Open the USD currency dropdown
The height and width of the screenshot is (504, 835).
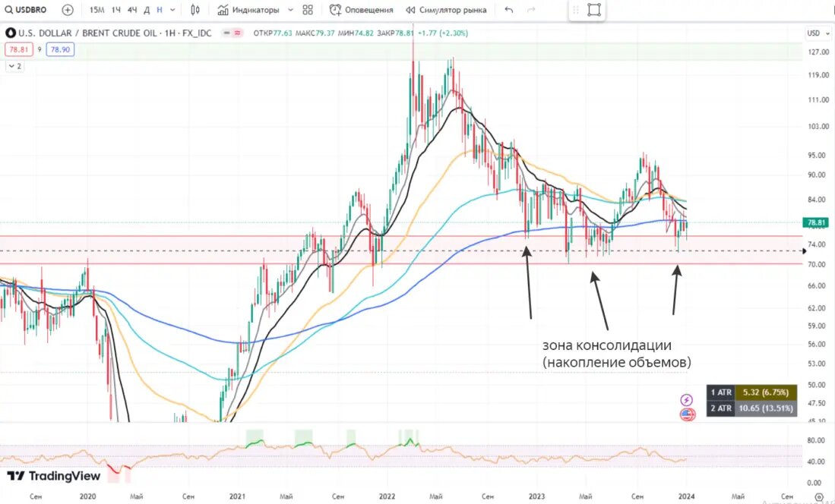point(818,33)
